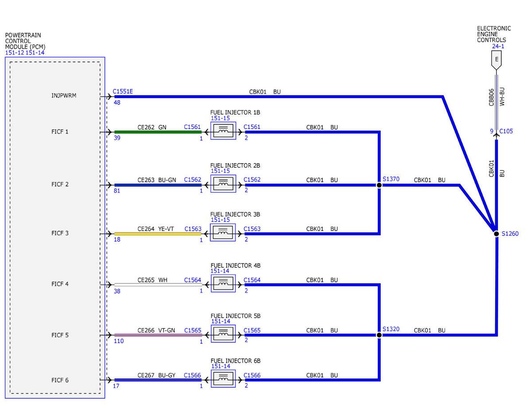Open the 24-1 Electronic Engine Controls reference

pos(498,46)
